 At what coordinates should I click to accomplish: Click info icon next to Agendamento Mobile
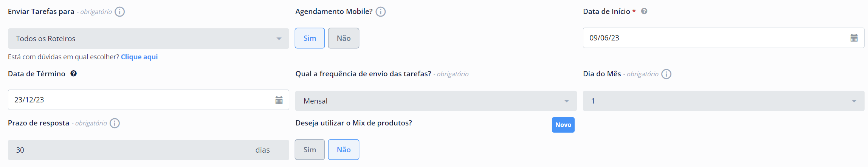point(381,12)
